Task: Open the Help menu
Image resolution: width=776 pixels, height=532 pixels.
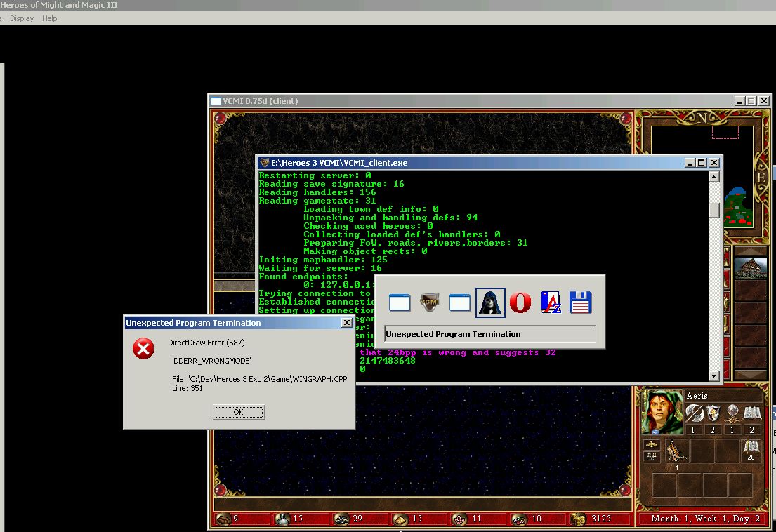Action: point(50,18)
